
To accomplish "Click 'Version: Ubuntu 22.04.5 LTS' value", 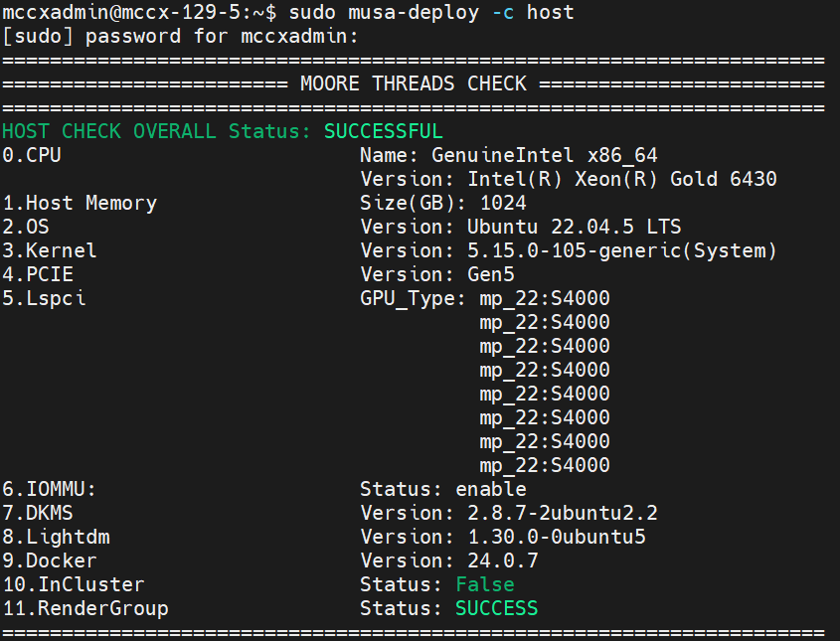I will point(520,227).
